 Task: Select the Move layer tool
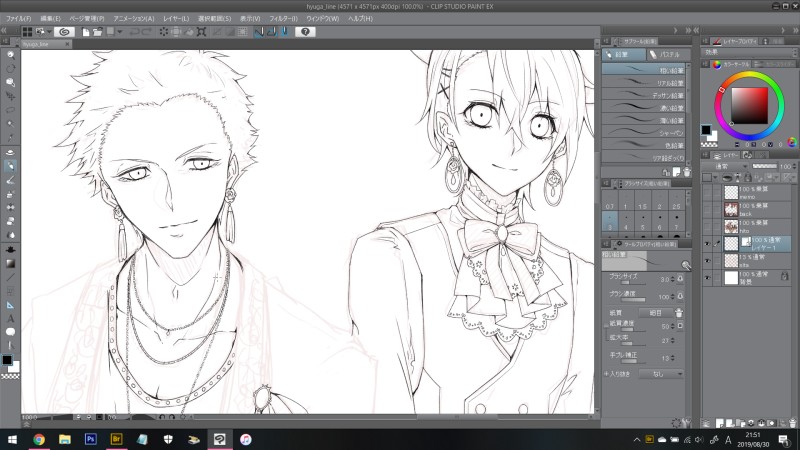click(x=10, y=96)
